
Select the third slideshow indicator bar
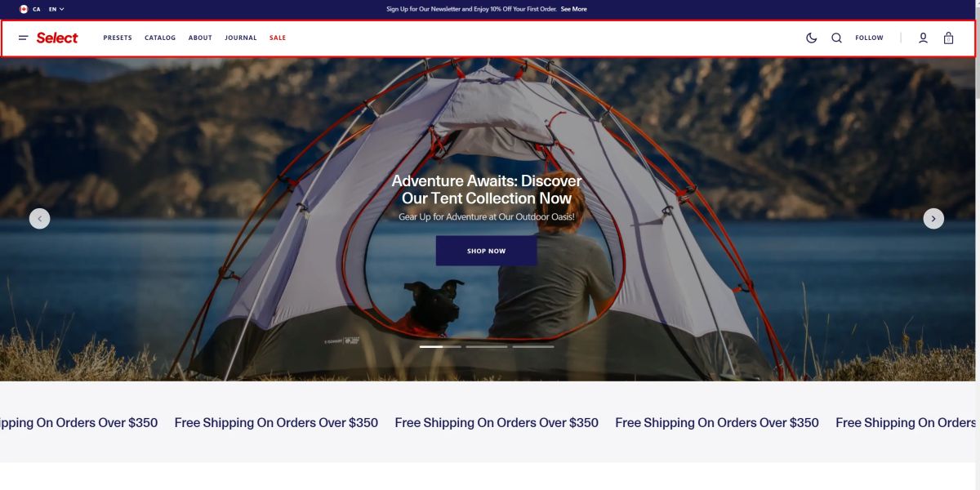533,346
